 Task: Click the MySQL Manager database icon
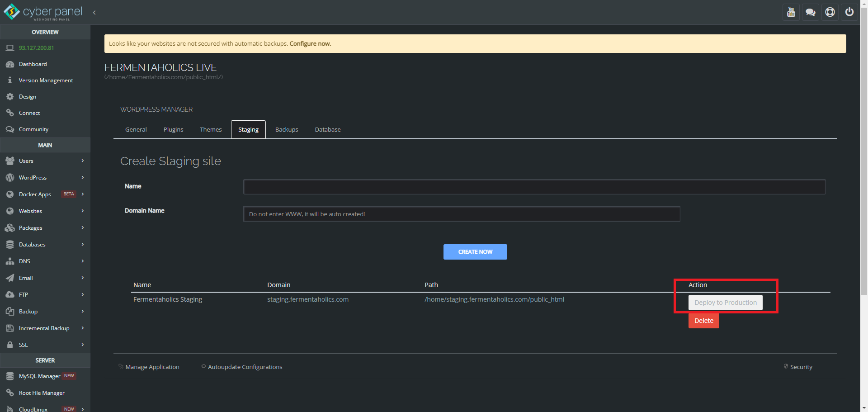[10, 376]
